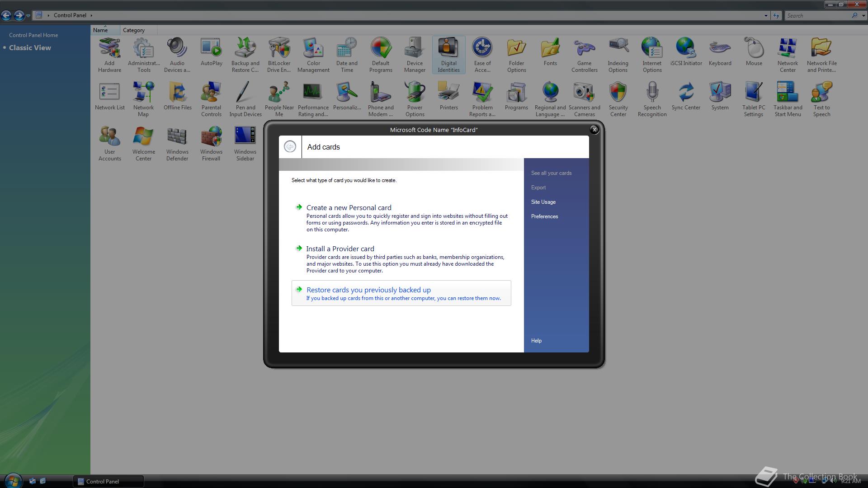
Task: Go back in Add cards dialog
Action: coord(290,146)
